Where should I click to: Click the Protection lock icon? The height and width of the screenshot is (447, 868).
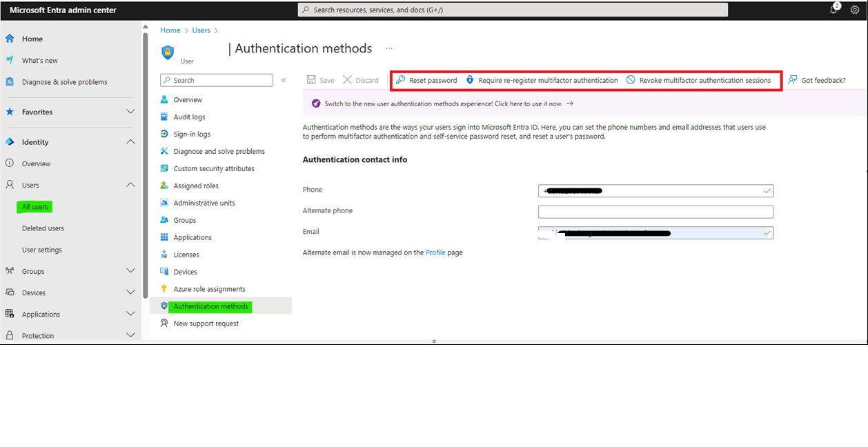coord(10,335)
